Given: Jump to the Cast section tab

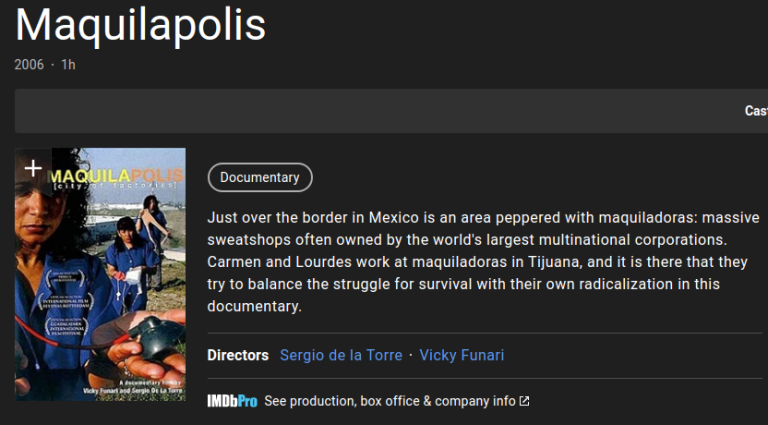Looking at the screenshot, I should pyautogui.click(x=755, y=111).
